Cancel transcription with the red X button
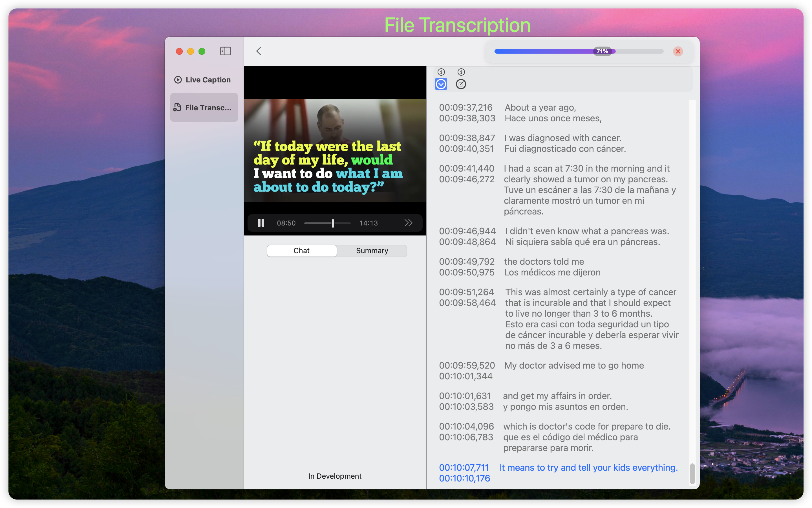The width and height of the screenshot is (812, 508). coord(678,51)
